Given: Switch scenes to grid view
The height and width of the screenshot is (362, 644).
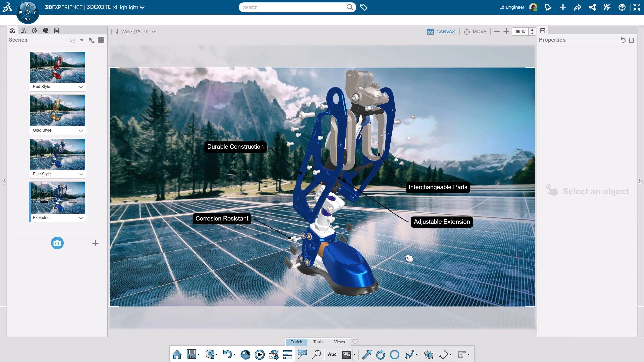Looking at the screenshot, I should [x=101, y=40].
